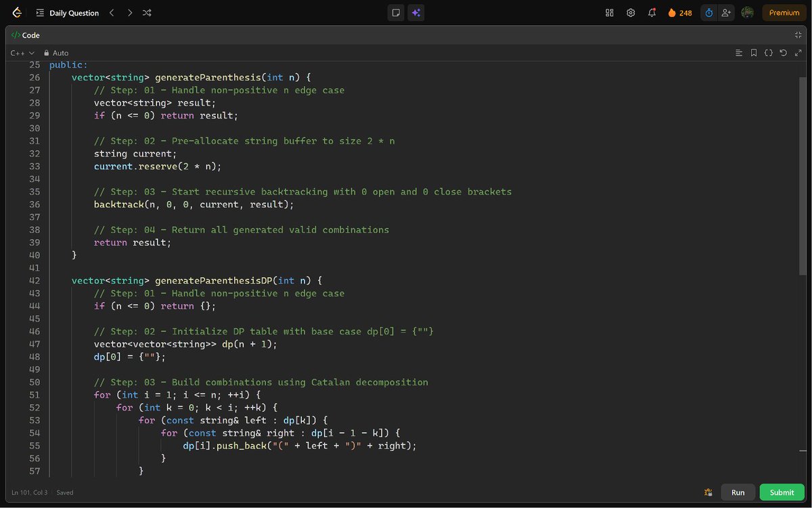The height and width of the screenshot is (508, 812).
Task: Start the stopwatch timer
Action: [x=709, y=13]
